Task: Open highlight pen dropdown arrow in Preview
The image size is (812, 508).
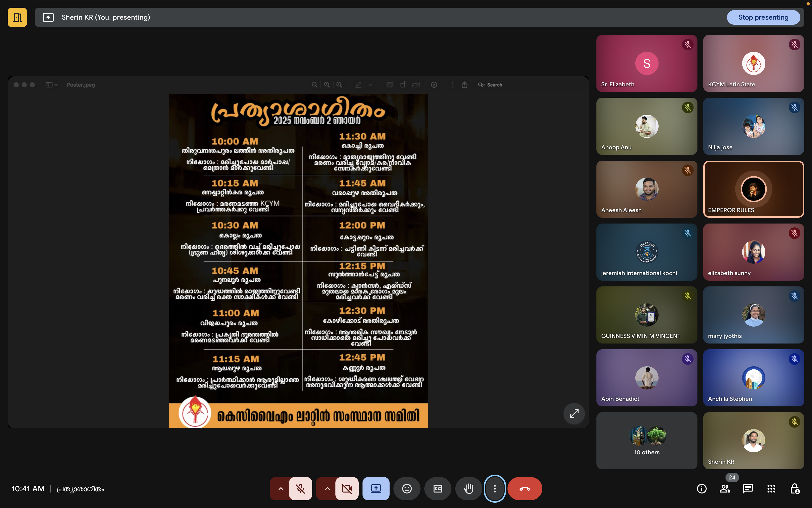Action: (x=370, y=85)
